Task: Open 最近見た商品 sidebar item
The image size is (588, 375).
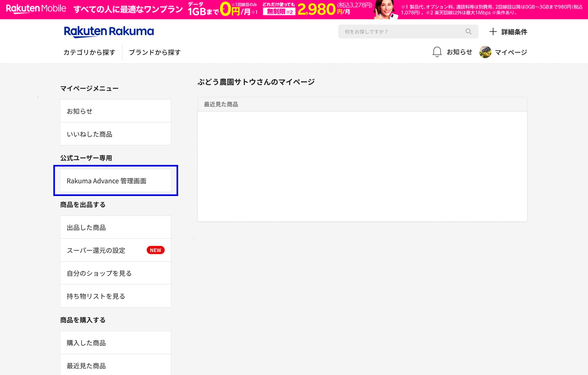Action: (x=115, y=366)
